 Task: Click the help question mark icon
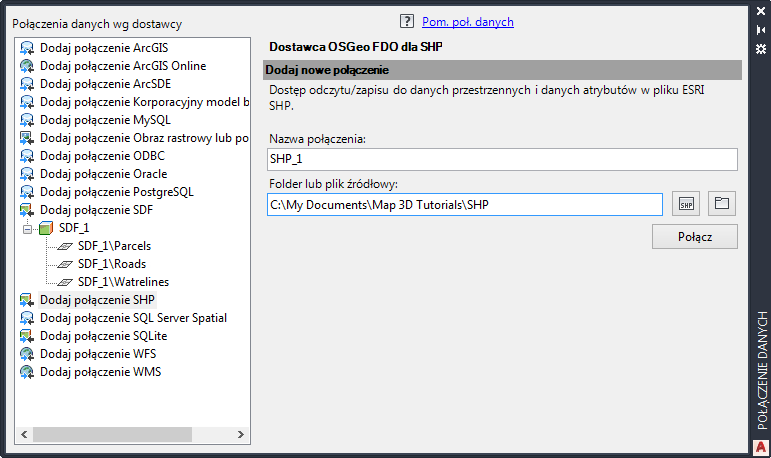407,20
